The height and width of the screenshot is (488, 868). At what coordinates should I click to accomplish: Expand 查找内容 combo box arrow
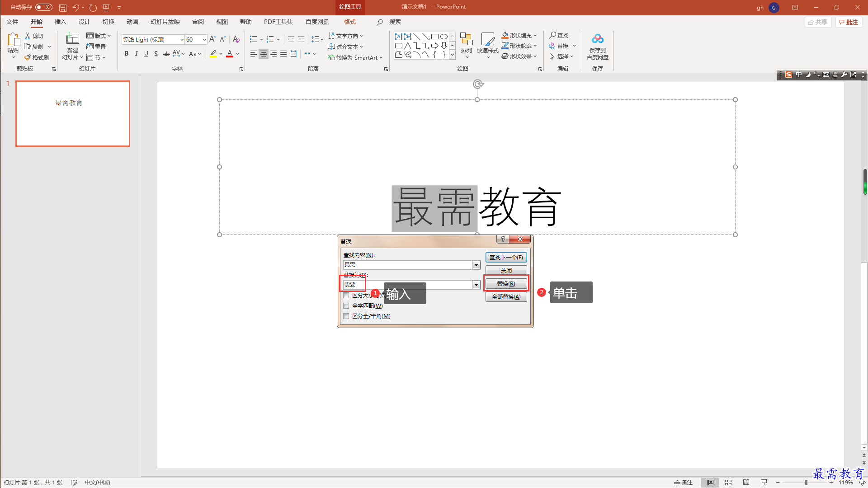(x=476, y=265)
